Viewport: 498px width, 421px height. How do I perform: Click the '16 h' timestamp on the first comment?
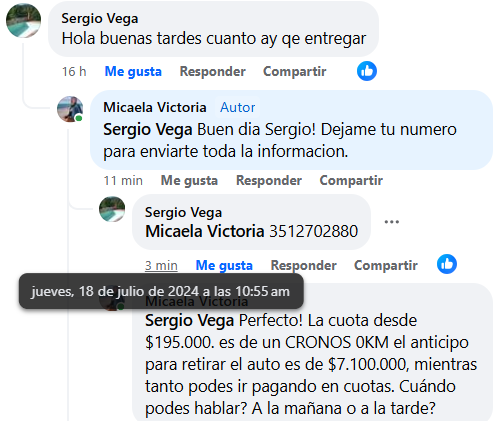click(74, 71)
